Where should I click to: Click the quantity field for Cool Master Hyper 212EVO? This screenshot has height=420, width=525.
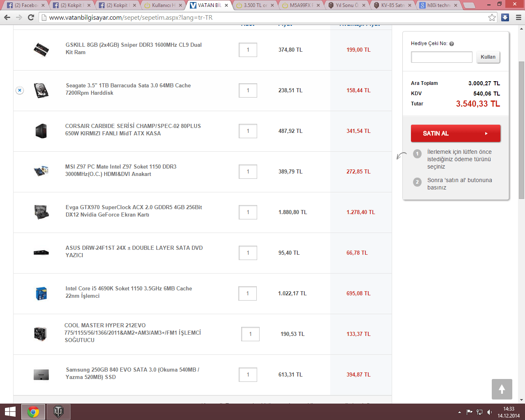pyautogui.click(x=250, y=334)
